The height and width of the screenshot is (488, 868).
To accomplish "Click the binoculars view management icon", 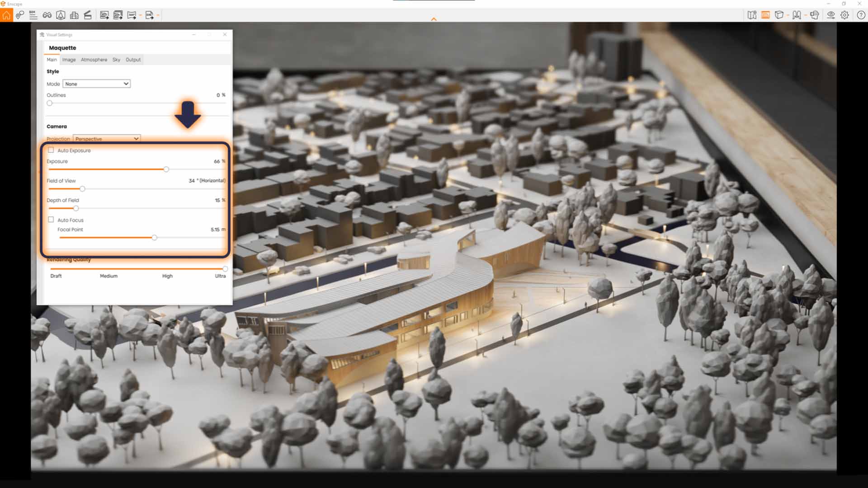I will 47,15.
